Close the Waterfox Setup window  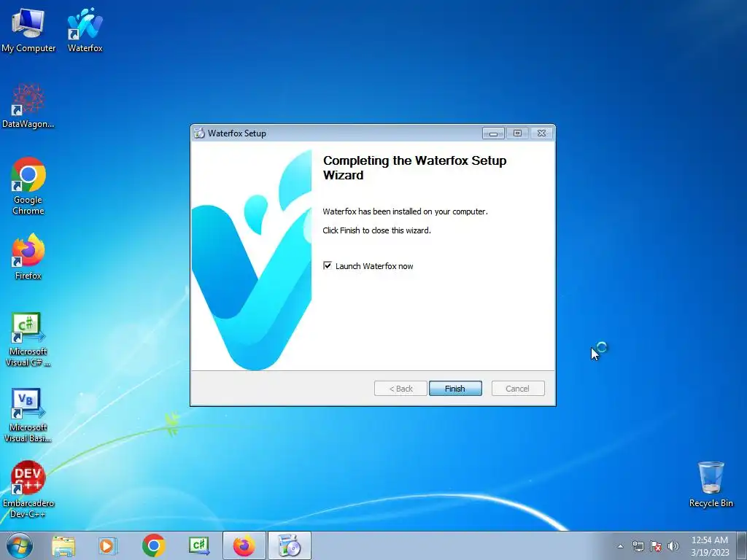542,133
